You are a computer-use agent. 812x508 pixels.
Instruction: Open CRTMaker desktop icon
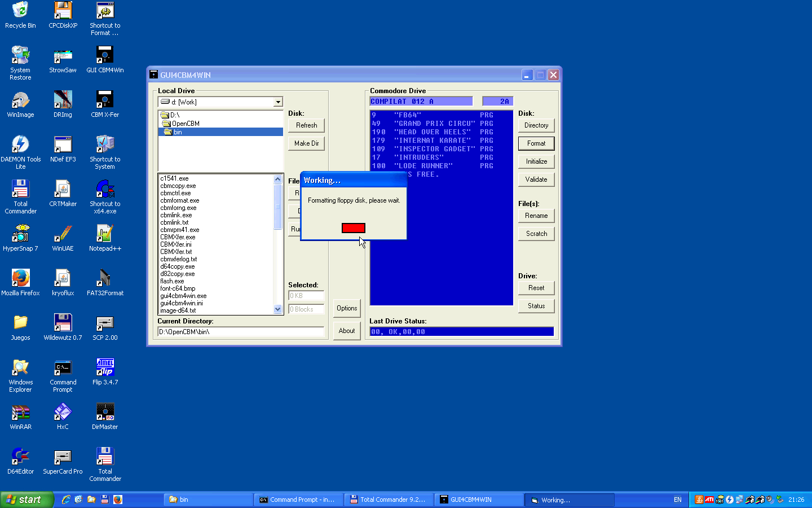(x=63, y=194)
